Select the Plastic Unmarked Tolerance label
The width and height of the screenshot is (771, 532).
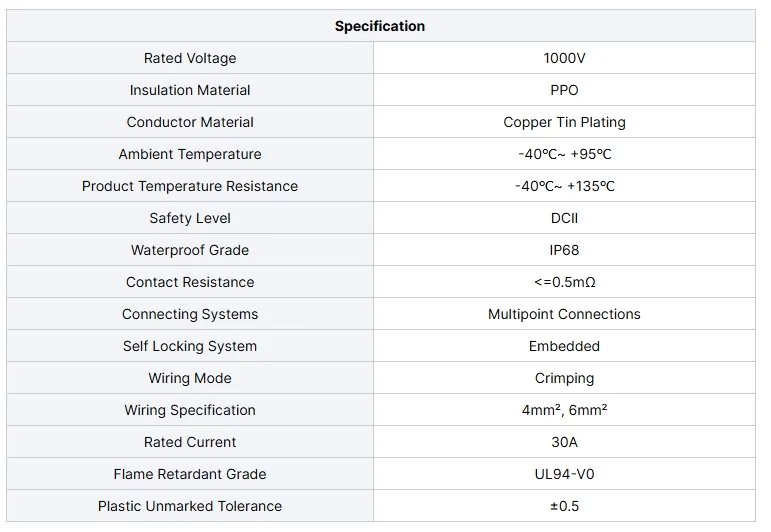click(190, 506)
